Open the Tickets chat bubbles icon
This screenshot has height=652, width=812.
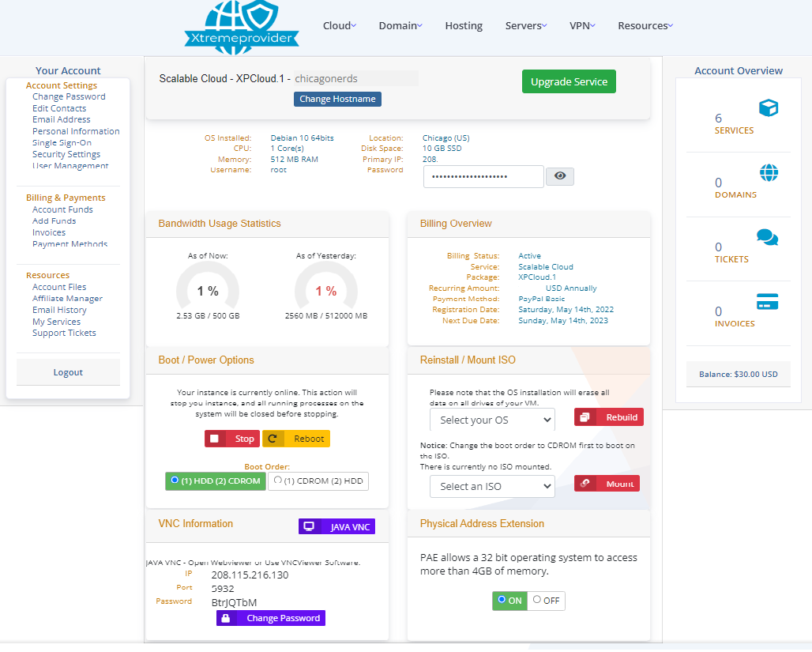(x=767, y=237)
